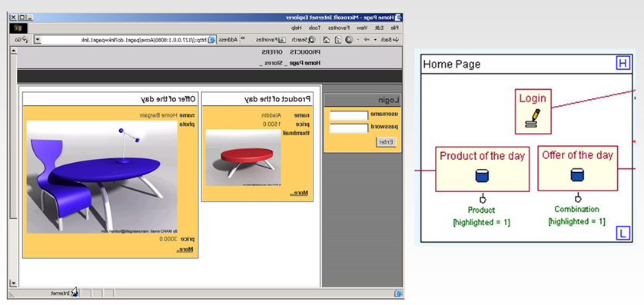Click the Offer of the day panel header

pyautogui.click(x=111, y=99)
